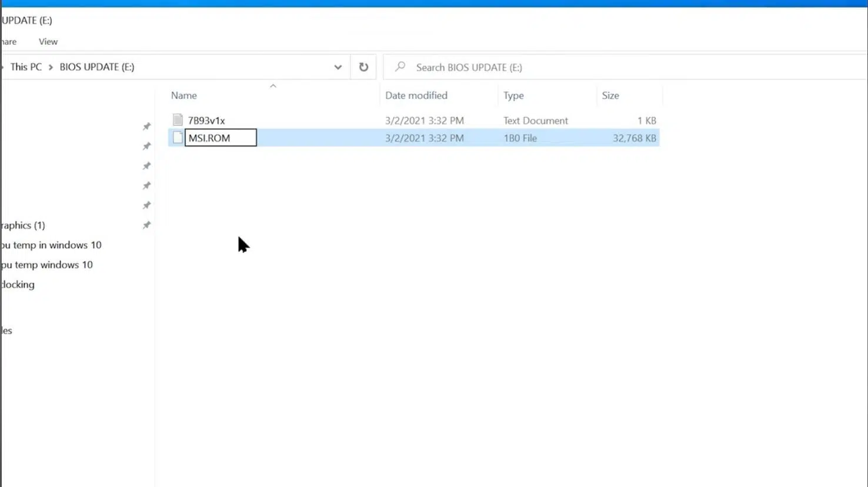The width and height of the screenshot is (868, 487).
Task: Sort files by Size column
Action: [x=610, y=95]
